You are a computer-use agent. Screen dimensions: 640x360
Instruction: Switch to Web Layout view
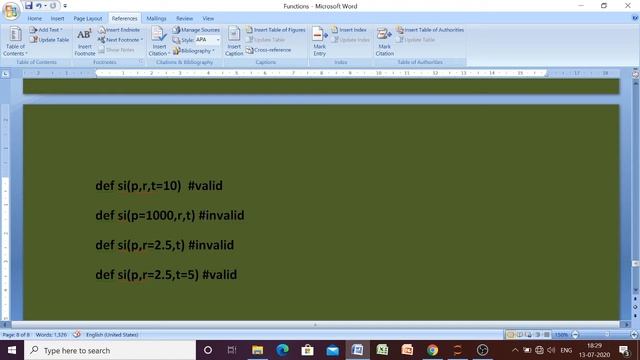(x=529, y=335)
